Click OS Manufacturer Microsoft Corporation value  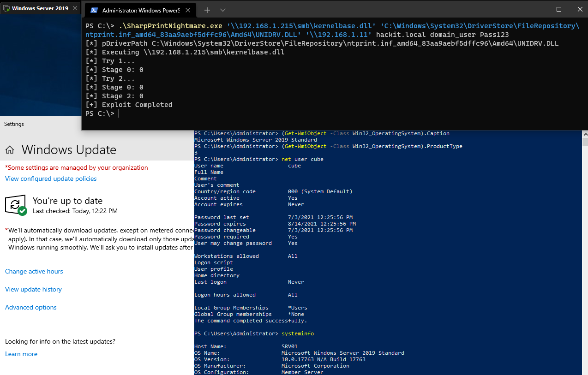pos(315,366)
